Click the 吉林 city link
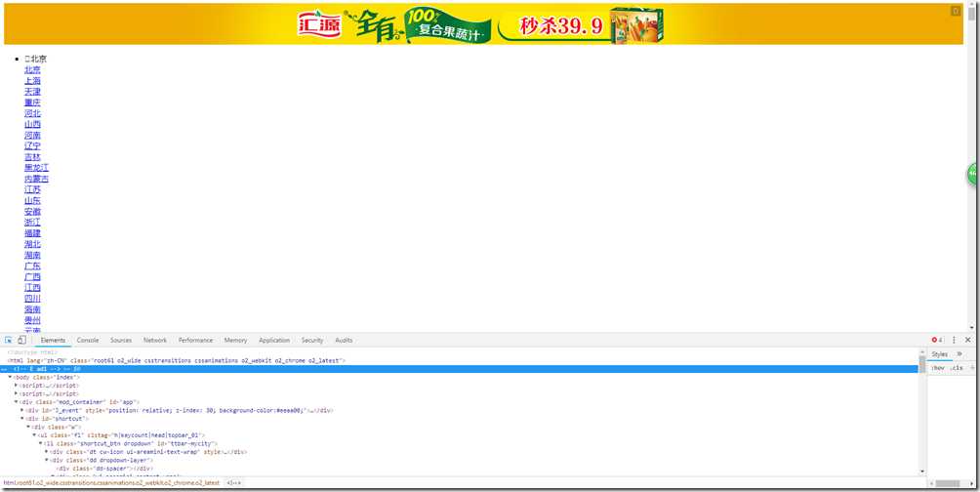 coord(32,157)
